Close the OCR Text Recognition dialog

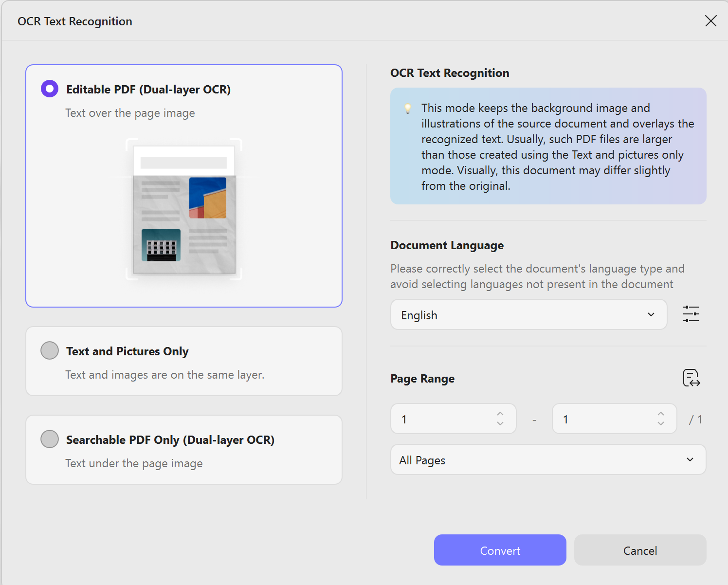[x=711, y=21]
